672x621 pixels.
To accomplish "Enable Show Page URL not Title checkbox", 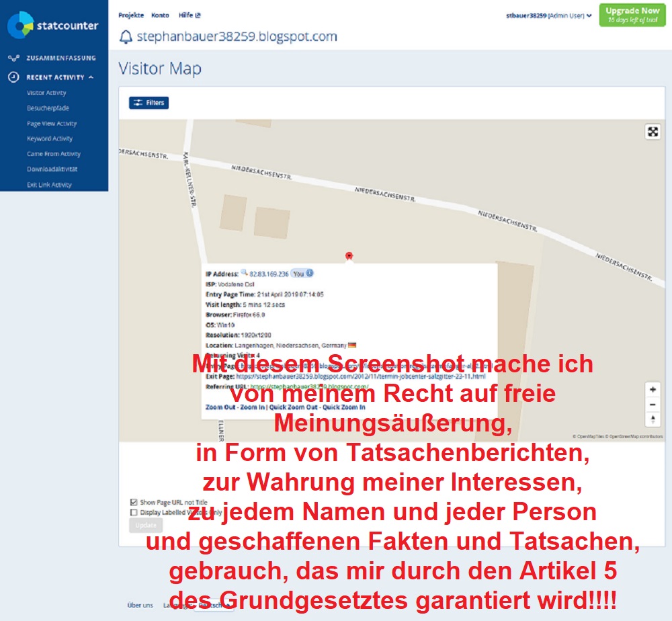I will [x=134, y=502].
